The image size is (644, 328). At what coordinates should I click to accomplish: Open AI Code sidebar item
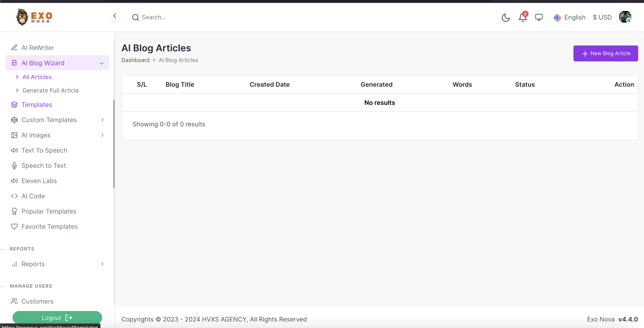pos(33,196)
